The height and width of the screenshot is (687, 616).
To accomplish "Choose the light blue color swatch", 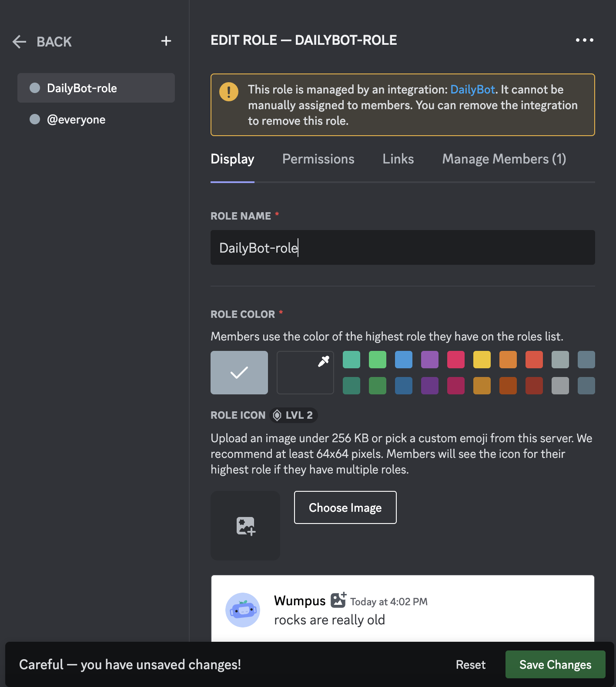I will point(404,360).
